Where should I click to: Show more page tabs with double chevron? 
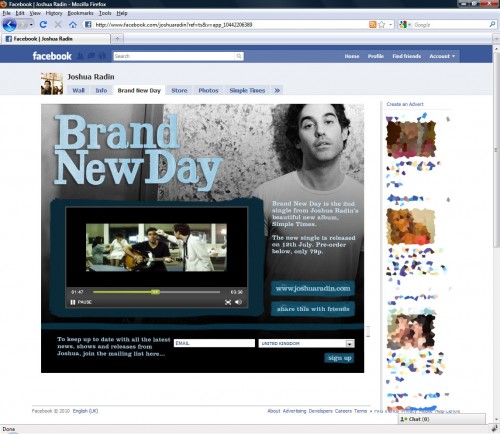(277, 90)
